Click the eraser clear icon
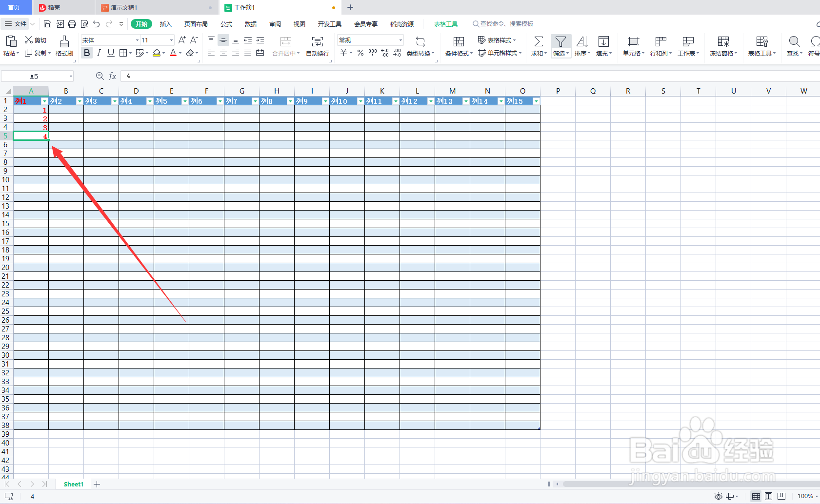 pyautogui.click(x=190, y=53)
